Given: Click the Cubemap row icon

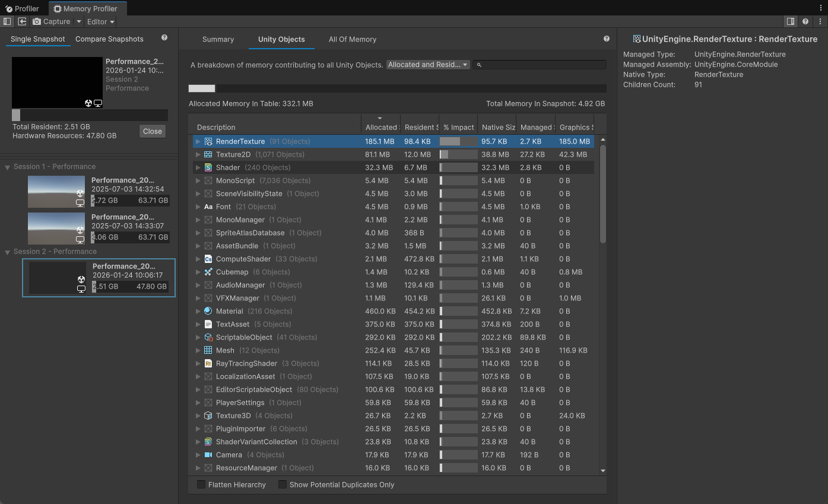Looking at the screenshot, I should 208,272.
